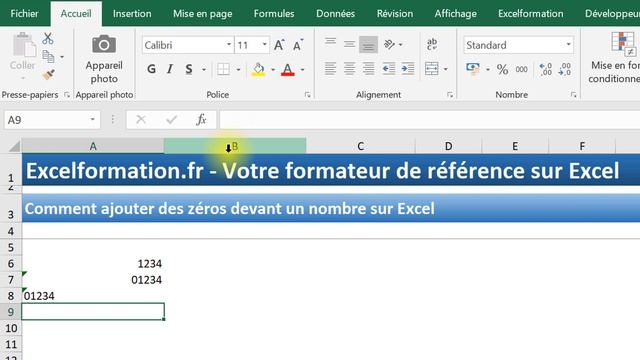Select row 10 header
Image resolution: width=640 pixels, height=360 pixels.
(11, 328)
